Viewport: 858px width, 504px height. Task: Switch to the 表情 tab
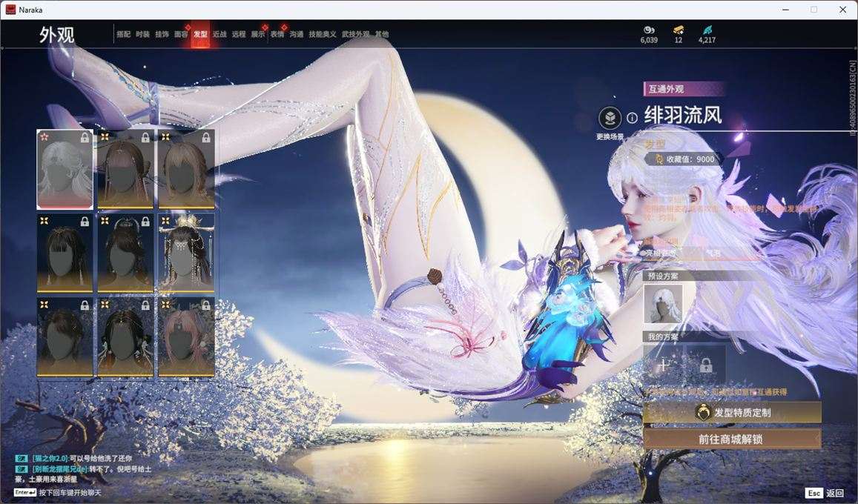pyautogui.click(x=278, y=33)
